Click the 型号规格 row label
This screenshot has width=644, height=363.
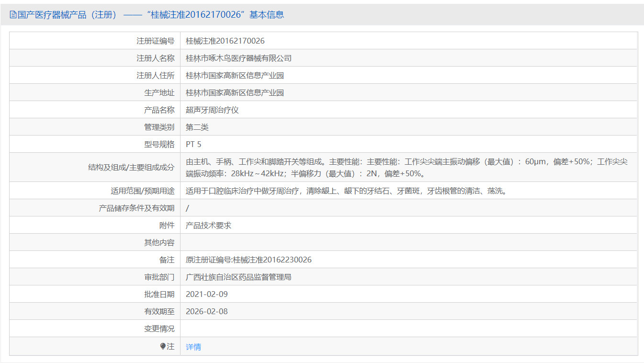click(x=159, y=144)
